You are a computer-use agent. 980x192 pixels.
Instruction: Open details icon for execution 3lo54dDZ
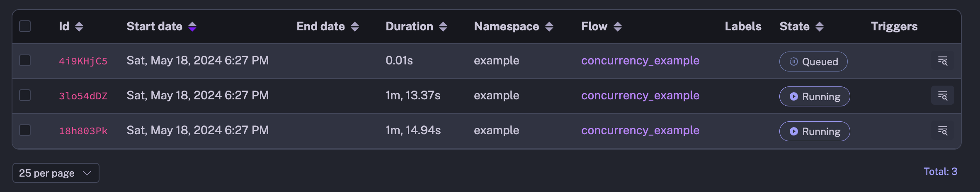point(942,96)
